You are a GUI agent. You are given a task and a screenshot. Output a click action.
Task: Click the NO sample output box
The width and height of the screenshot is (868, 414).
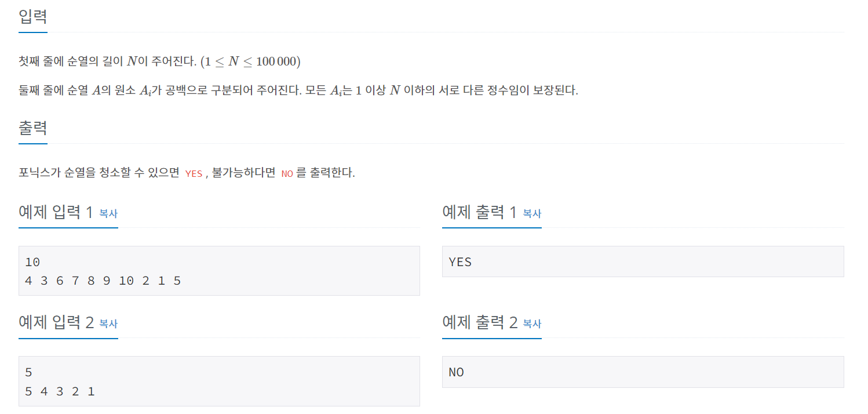tap(643, 372)
